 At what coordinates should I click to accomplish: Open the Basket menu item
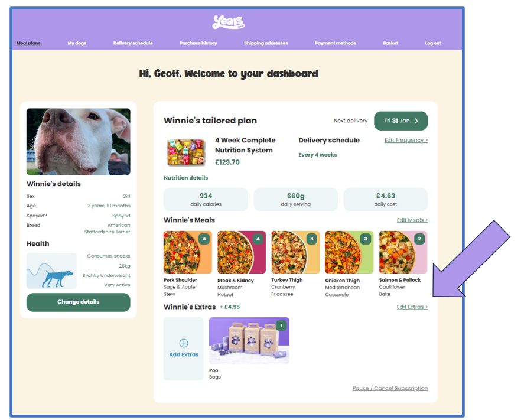pos(390,43)
